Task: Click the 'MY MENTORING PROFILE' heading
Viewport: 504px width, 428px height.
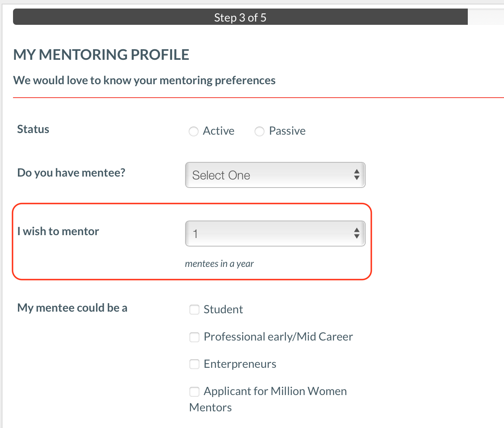Action: (x=101, y=55)
